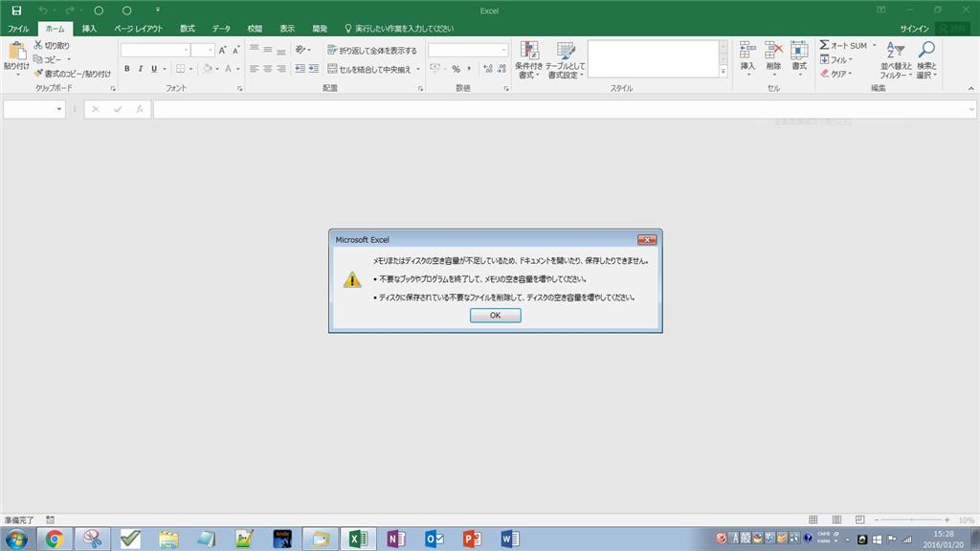Expand the クリア clear dropdown

pos(850,74)
